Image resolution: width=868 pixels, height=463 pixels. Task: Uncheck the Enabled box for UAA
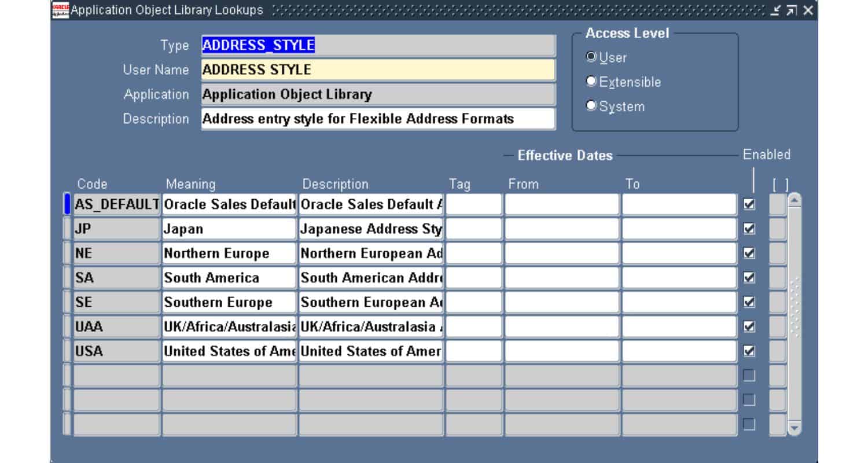pyautogui.click(x=749, y=326)
